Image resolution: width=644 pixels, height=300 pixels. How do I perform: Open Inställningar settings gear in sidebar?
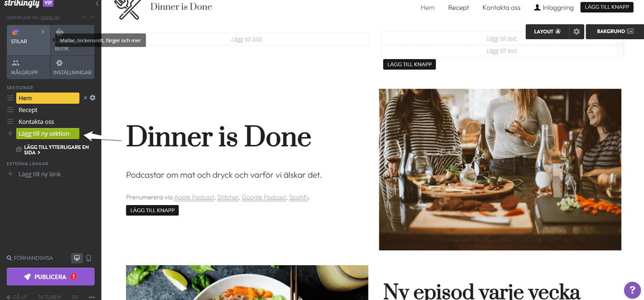pyautogui.click(x=72, y=68)
